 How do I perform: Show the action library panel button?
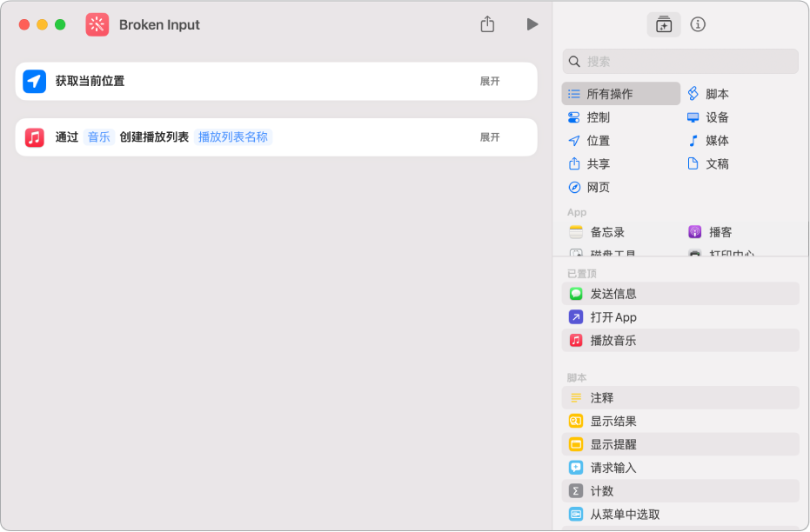click(x=664, y=24)
